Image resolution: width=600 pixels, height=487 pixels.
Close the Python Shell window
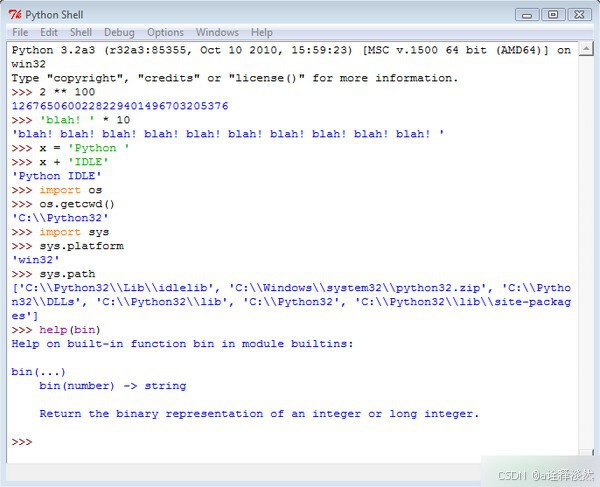pyautogui.click(x=579, y=15)
